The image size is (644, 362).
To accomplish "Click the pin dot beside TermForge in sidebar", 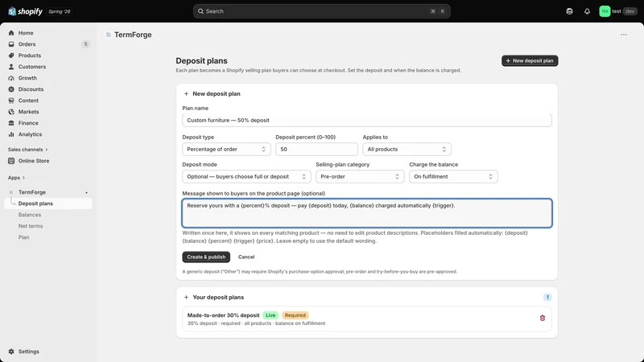I will [86, 192].
